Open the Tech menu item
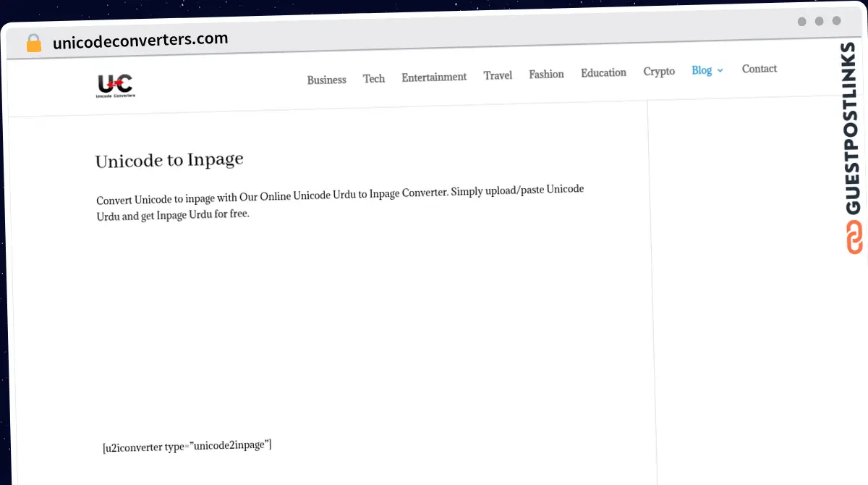This screenshot has height=485, width=868. (x=374, y=78)
